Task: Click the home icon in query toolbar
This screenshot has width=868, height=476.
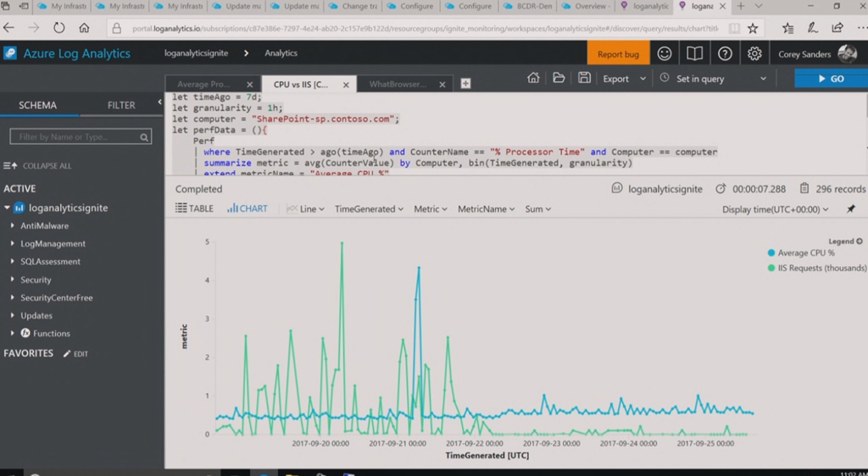Action: click(x=533, y=79)
